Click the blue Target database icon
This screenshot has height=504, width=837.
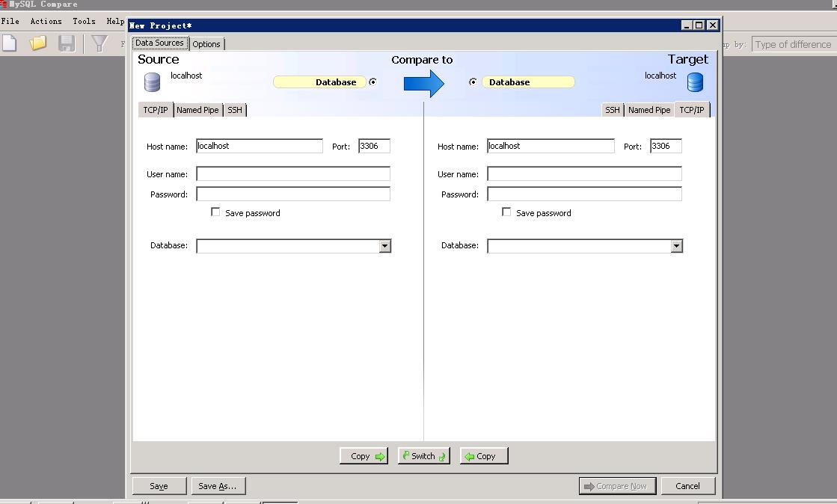(695, 82)
